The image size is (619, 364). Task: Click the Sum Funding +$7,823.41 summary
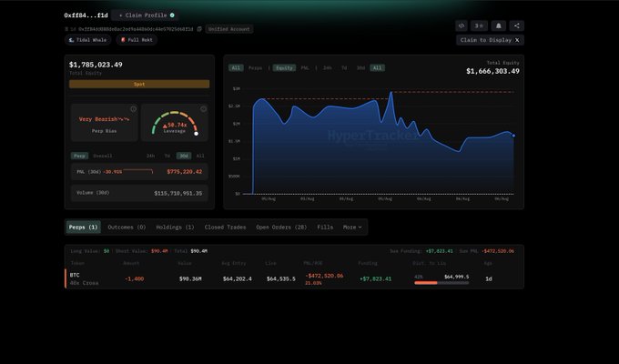[421, 251]
